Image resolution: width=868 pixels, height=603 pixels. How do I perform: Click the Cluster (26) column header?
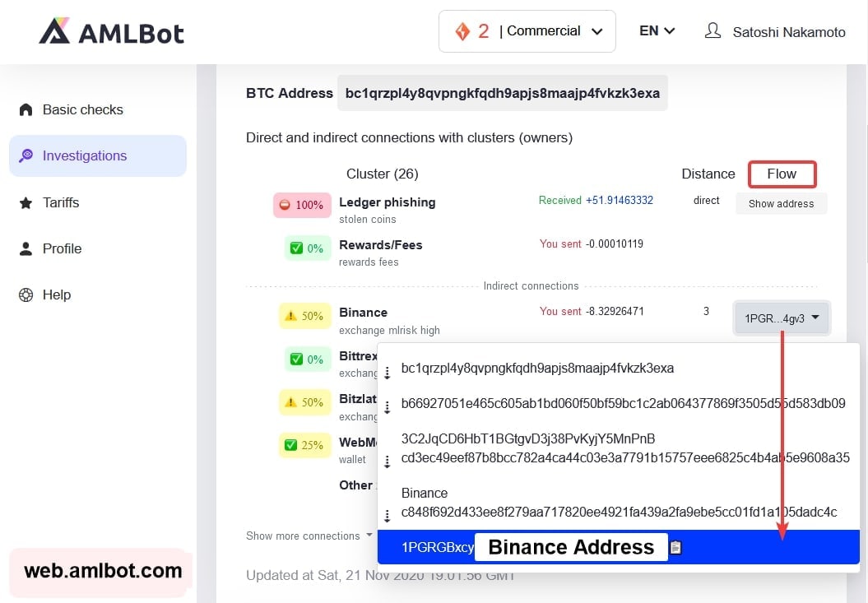pos(383,174)
